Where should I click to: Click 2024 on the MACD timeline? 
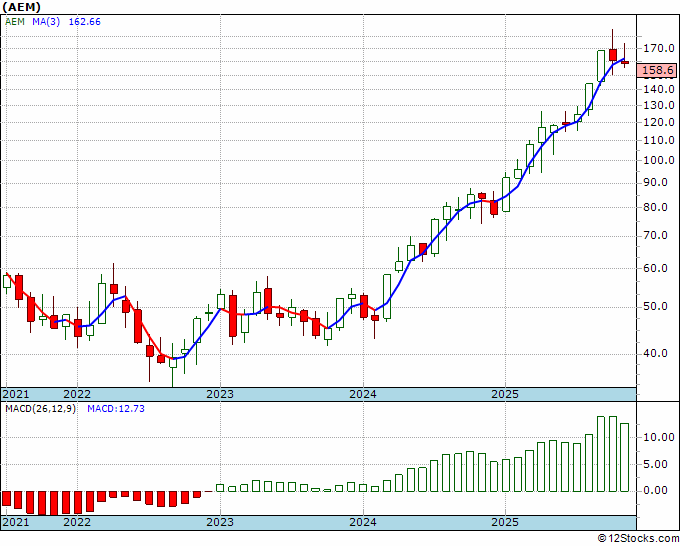(x=363, y=522)
